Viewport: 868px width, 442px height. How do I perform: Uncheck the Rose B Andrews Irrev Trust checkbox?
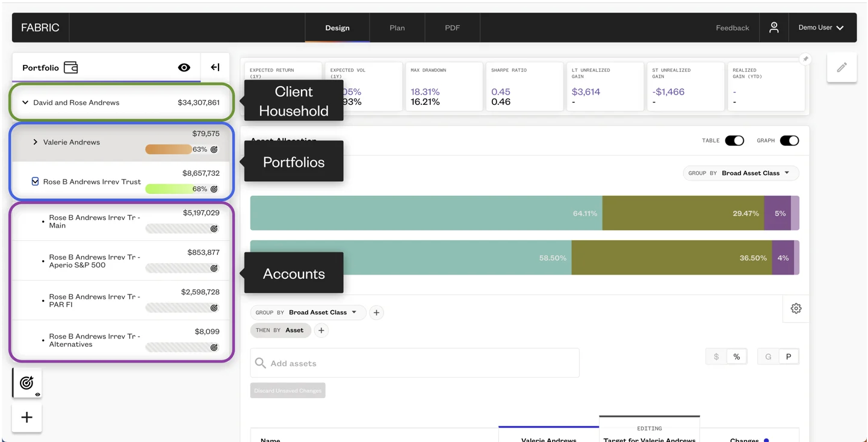pyautogui.click(x=35, y=181)
